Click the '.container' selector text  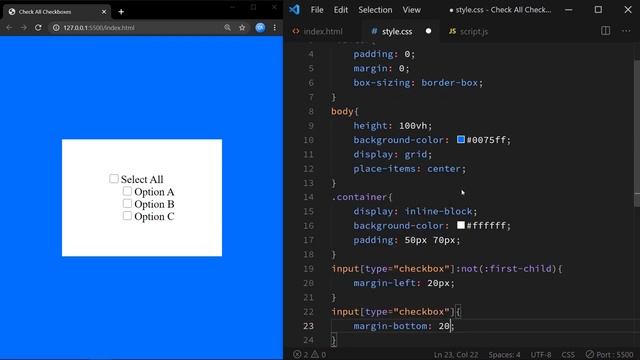[359, 197]
